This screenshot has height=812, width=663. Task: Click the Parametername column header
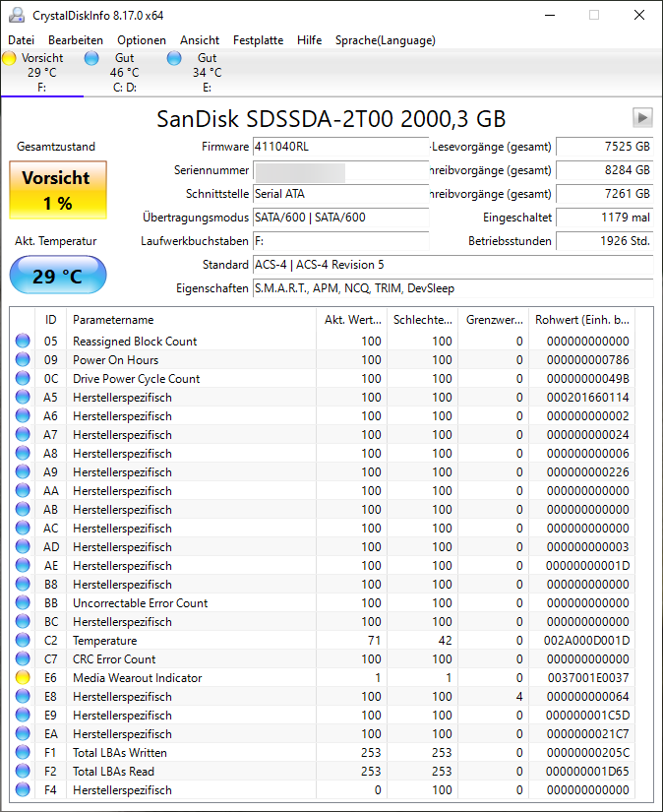point(191,320)
